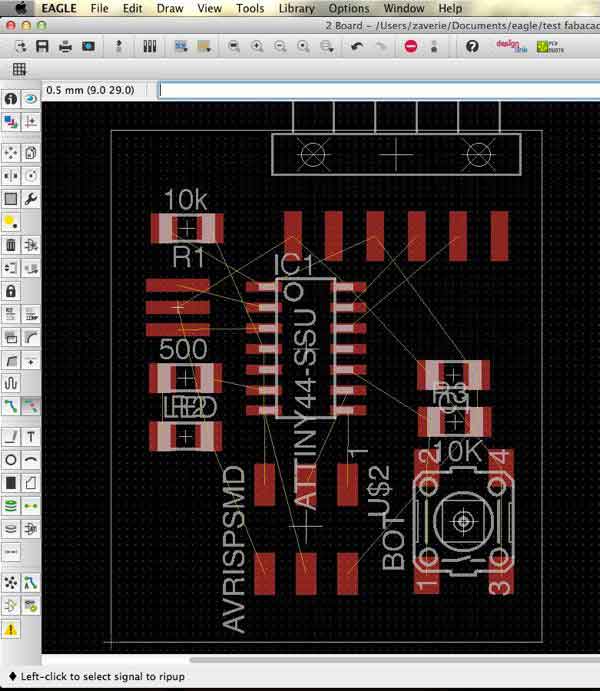Image resolution: width=600 pixels, height=691 pixels.
Task: Open the Options menu
Action: [349, 8]
